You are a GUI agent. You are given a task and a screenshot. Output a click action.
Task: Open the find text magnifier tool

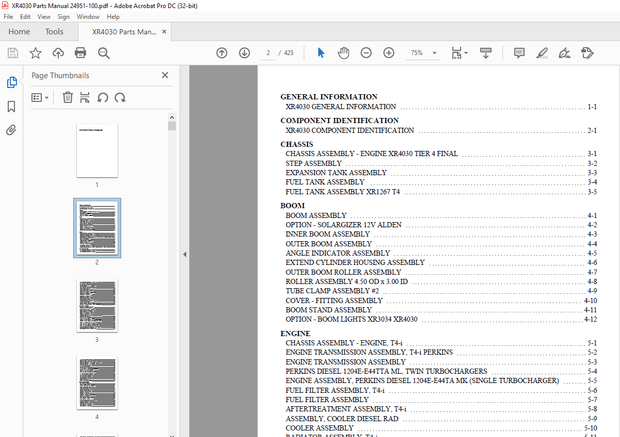(x=104, y=53)
